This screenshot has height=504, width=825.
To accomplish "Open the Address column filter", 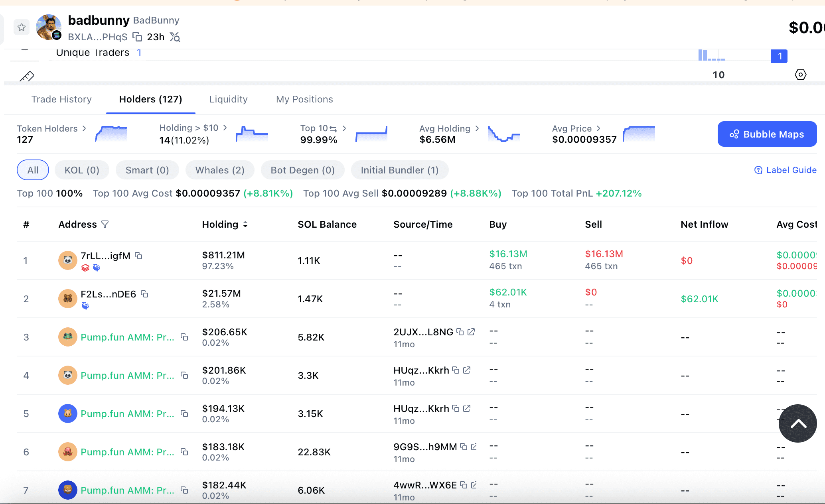I will tap(105, 224).
